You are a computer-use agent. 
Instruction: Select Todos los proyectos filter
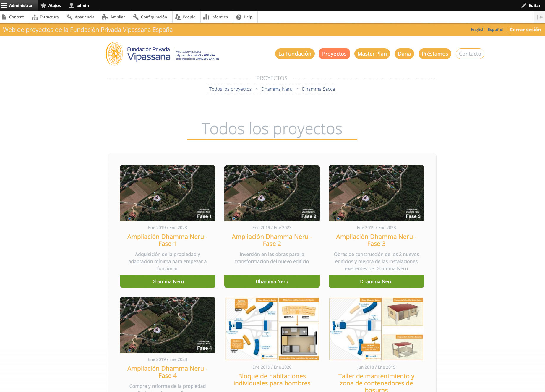(x=230, y=89)
